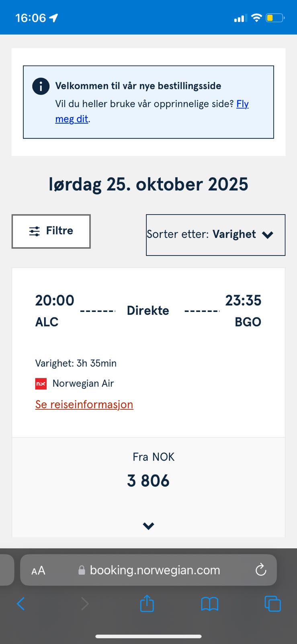Open Safari bookmarks book icon
Screen dimensions: 297x644
pyautogui.click(x=209, y=603)
